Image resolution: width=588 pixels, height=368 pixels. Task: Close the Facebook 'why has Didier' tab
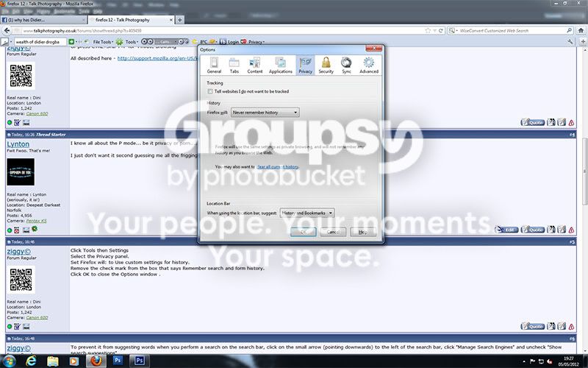(x=84, y=20)
